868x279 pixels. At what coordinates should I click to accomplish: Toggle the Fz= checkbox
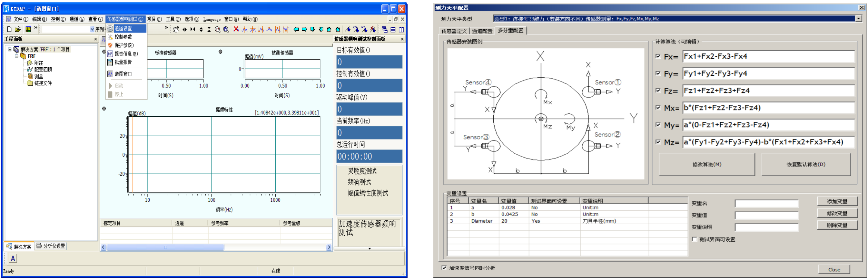coord(658,91)
